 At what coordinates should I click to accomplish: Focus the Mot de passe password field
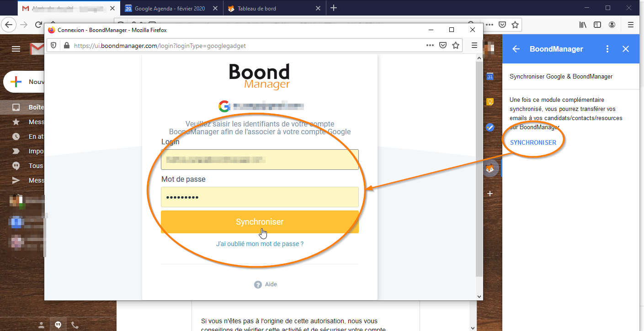[x=260, y=197]
